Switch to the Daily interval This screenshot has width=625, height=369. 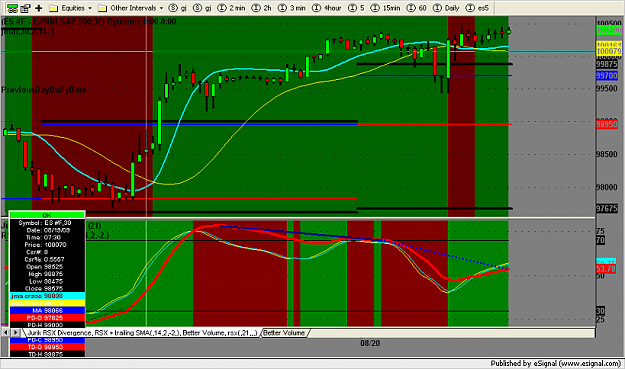[x=446, y=8]
